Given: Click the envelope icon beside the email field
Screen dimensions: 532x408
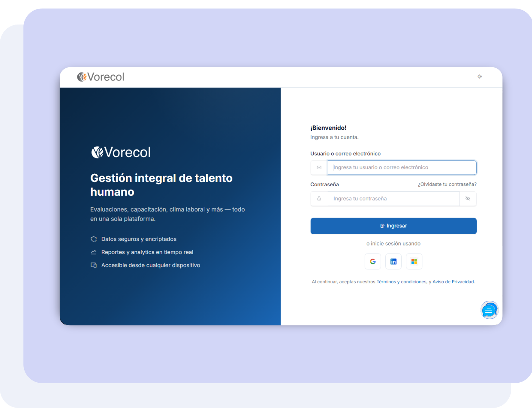Looking at the screenshot, I should (319, 168).
